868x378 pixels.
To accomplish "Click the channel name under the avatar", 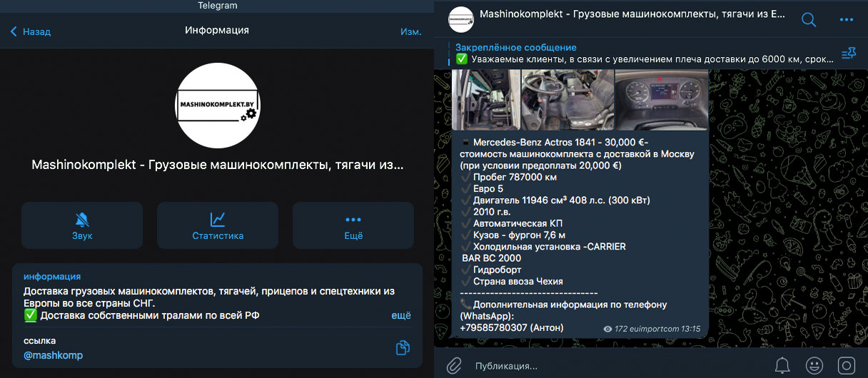I will 218,165.
